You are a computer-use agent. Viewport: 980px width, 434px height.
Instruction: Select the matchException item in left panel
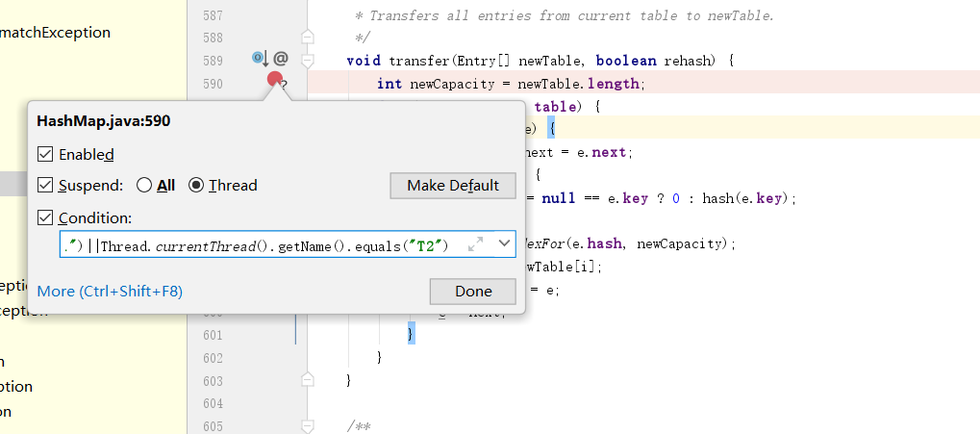pyautogui.click(x=56, y=33)
